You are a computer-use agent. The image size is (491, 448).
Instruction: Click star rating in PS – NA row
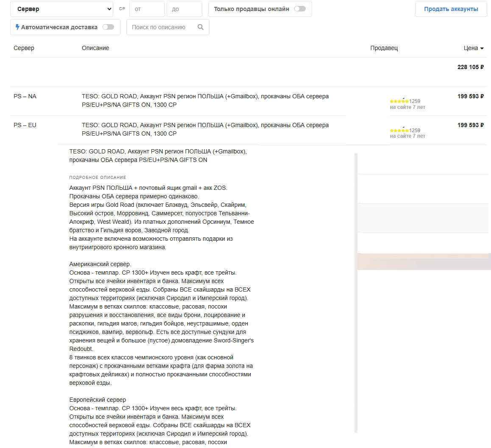[399, 101]
